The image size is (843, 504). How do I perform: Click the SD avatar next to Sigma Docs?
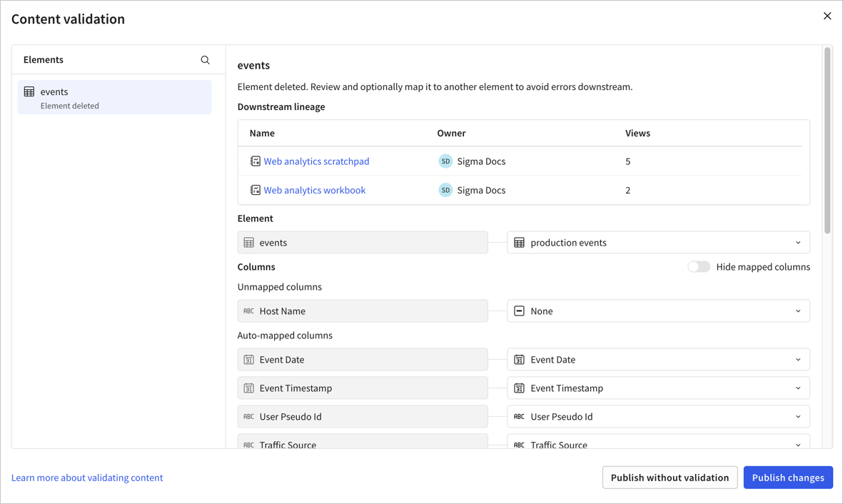tap(445, 161)
